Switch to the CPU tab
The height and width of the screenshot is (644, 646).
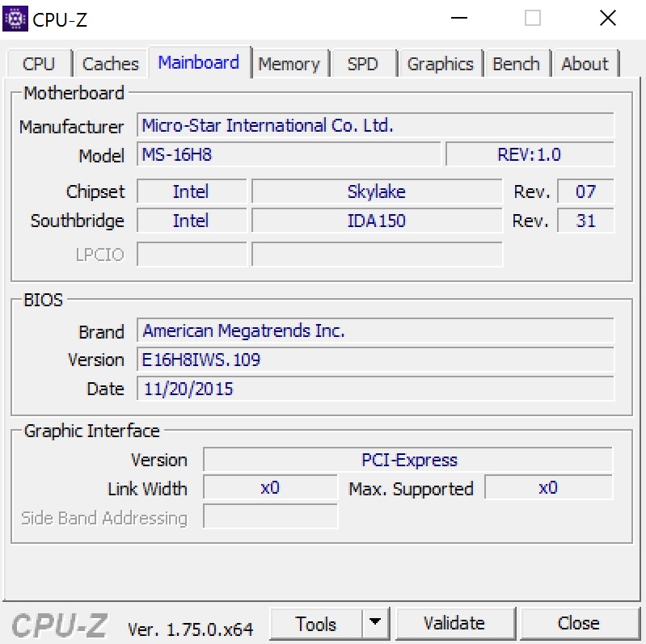(39, 64)
